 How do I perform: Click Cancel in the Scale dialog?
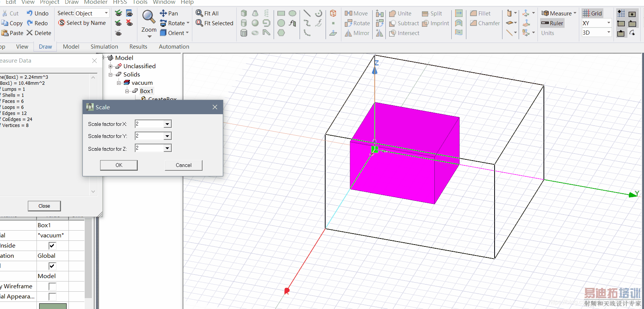183,165
